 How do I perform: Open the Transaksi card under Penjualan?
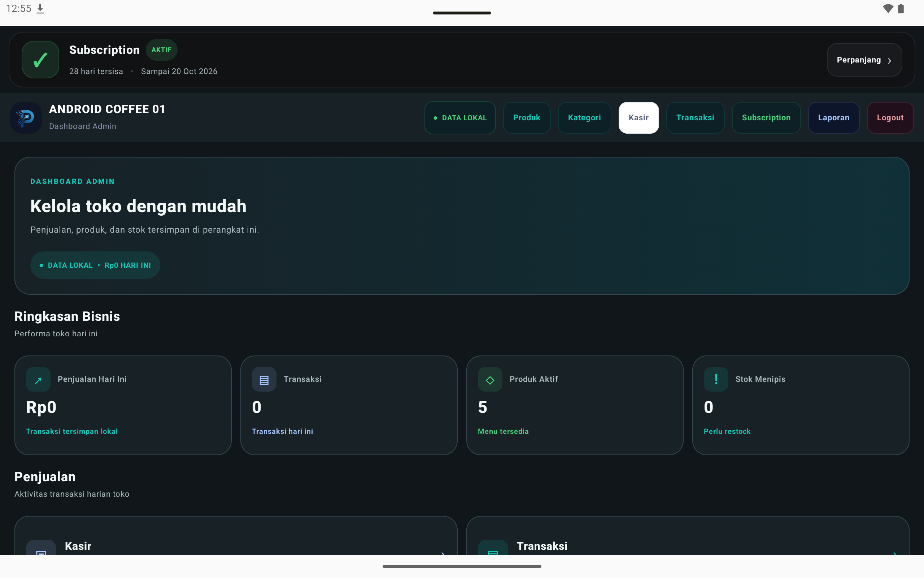click(688, 536)
